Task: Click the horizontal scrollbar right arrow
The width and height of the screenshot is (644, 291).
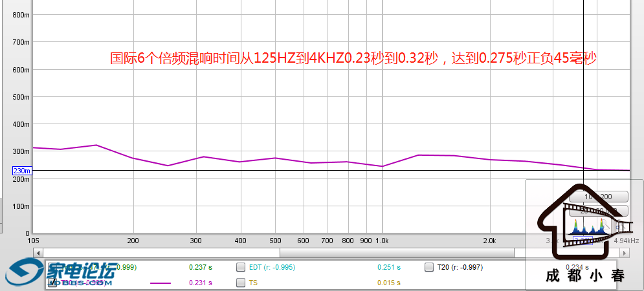Action: (x=625, y=253)
